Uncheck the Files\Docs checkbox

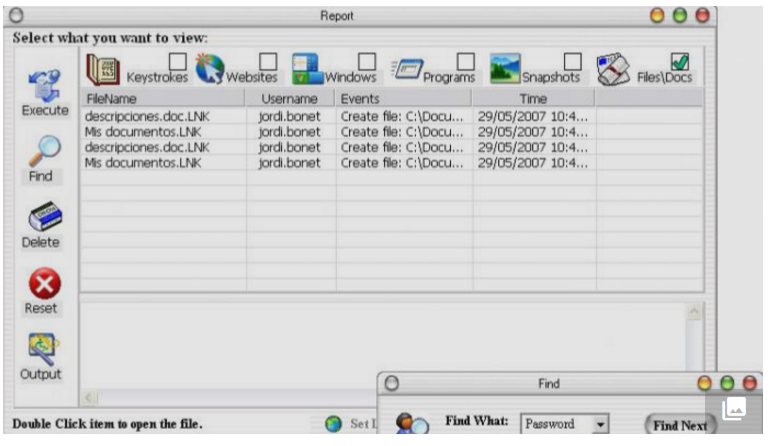pyautogui.click(x=682, y=62)
